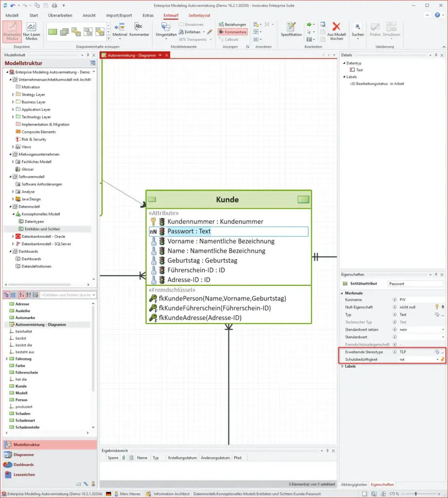Screen dimensions: 448x498
Task: Switch to Nur-Lesen Modus
Action: click(32, 31)
